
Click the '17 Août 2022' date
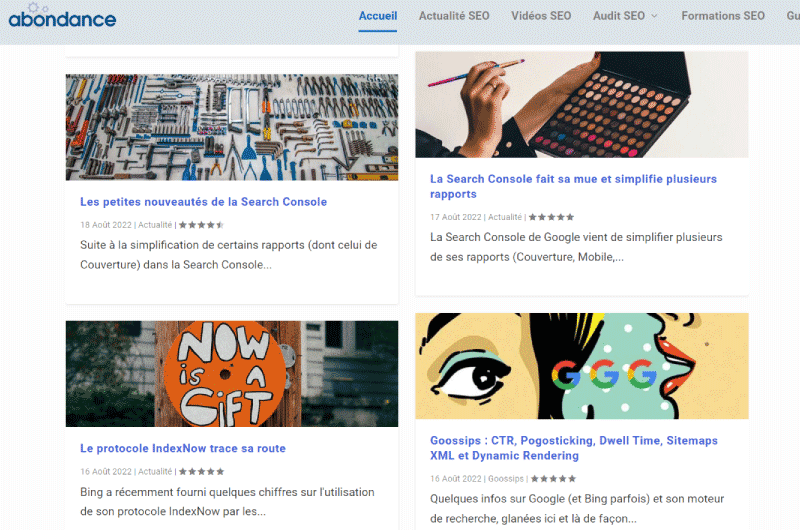(x=456, y=217)
